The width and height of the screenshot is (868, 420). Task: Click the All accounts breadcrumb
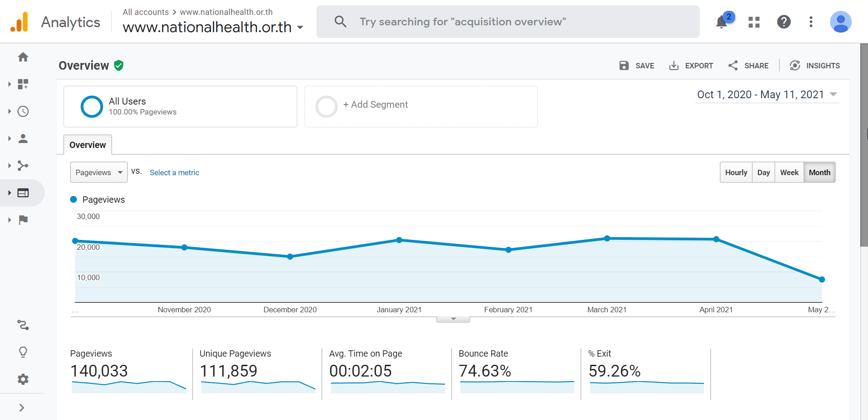tap(146, 12)
